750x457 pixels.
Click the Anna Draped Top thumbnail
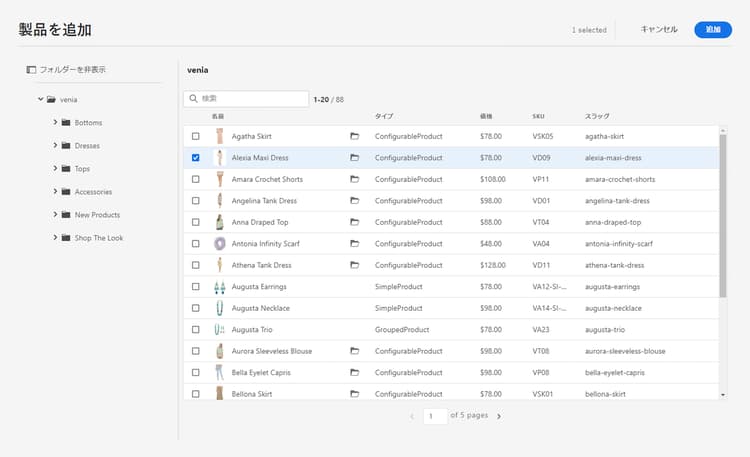(220, 222)
